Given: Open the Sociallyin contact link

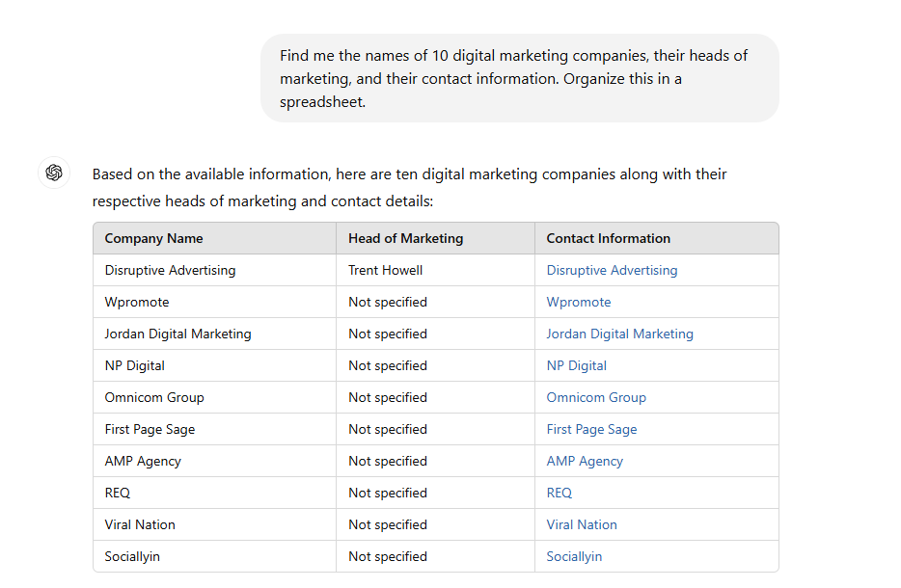Looking at the screenshot, I should pyautogui.click(x=574, y=556).
